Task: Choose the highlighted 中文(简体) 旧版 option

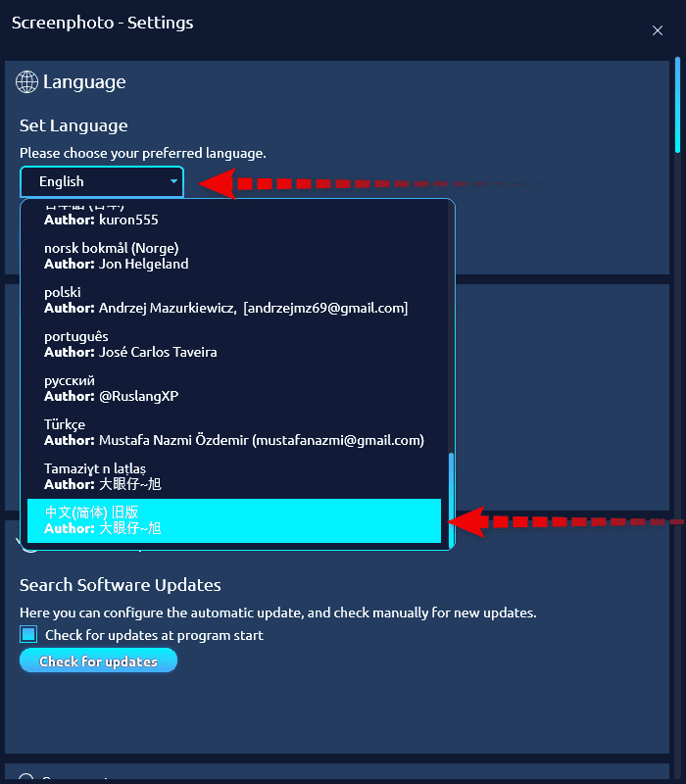Action: [x=233, y=520]
